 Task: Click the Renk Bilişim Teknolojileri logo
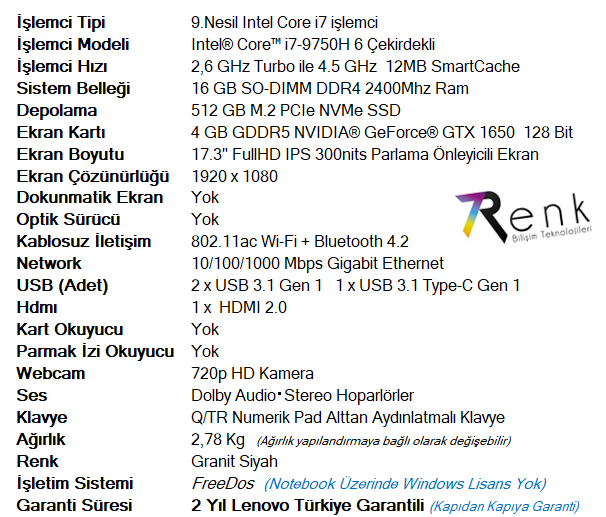(524, 217)
